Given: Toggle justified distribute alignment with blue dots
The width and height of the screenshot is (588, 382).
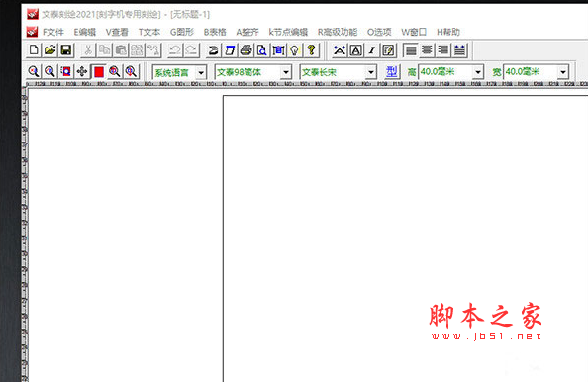Looking at the screenshot, I should (x=459, y=49).
